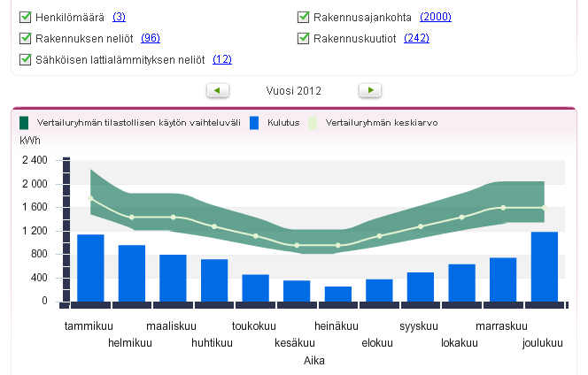This screenshot has height=375, width=588.
Task: Click the elokuu axis label
Action: coord(377,343)
